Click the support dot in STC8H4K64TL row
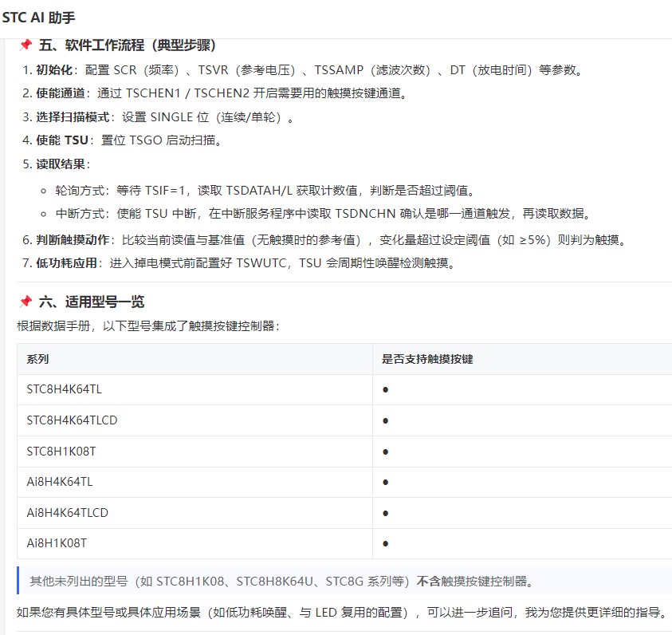The height and width of the screenshot is (635, 672). (385, 390)
